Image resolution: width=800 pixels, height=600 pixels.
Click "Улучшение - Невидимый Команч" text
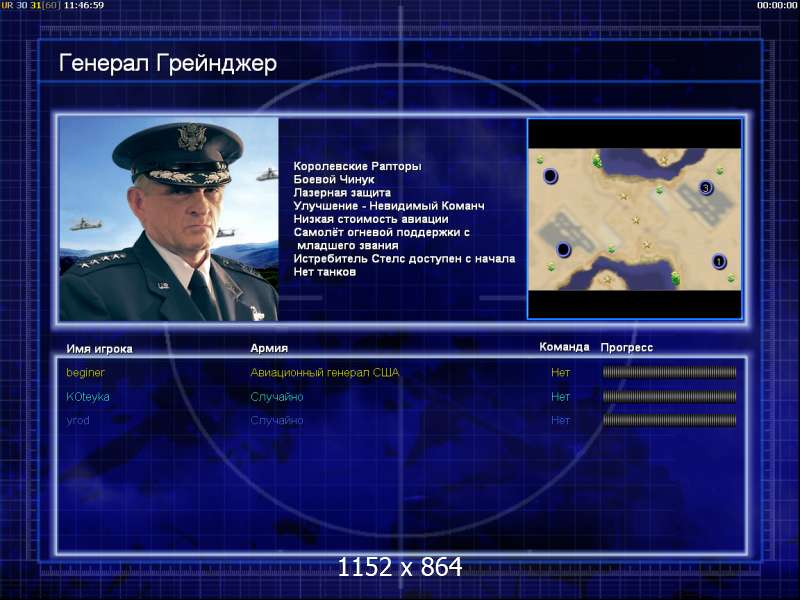pyautogui.click(x=389, y=206)
